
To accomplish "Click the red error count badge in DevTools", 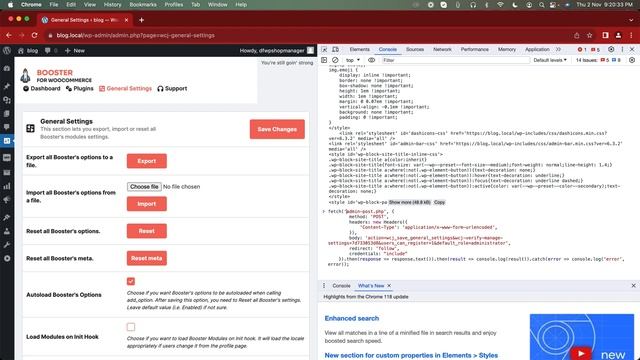I will [x=582, y=49].
